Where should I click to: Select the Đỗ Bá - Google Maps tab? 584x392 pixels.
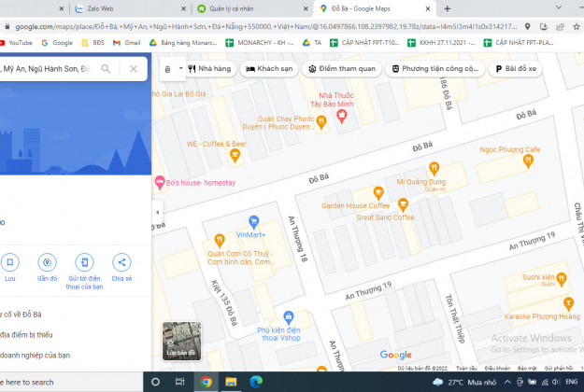375,8
